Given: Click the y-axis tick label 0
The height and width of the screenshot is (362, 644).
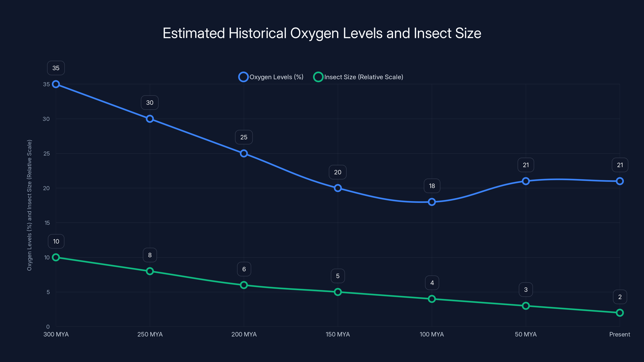Looking at the screenshot, I should click(48, 327).
